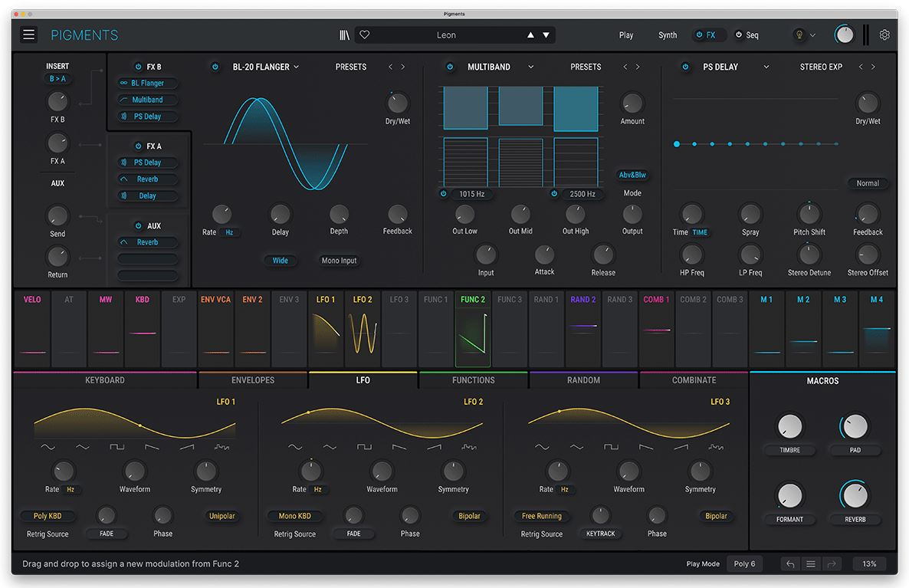
Task: Favorite the Leon preset with heart icon
Action: (x=365, y=34)
